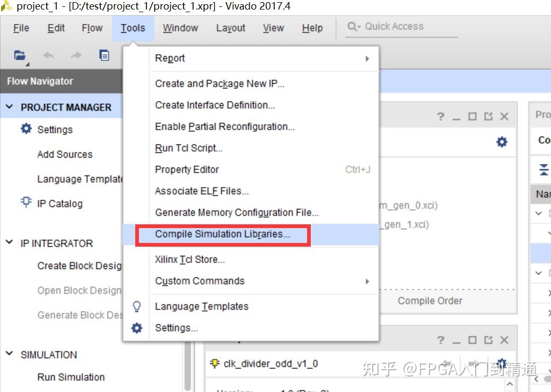Minimize the lower properties panel

(x=457, y=343)
